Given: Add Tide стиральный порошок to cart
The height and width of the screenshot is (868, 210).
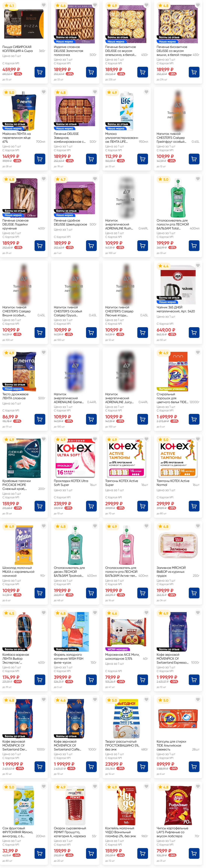Looking at the screenshot, I should coord(194,419).
